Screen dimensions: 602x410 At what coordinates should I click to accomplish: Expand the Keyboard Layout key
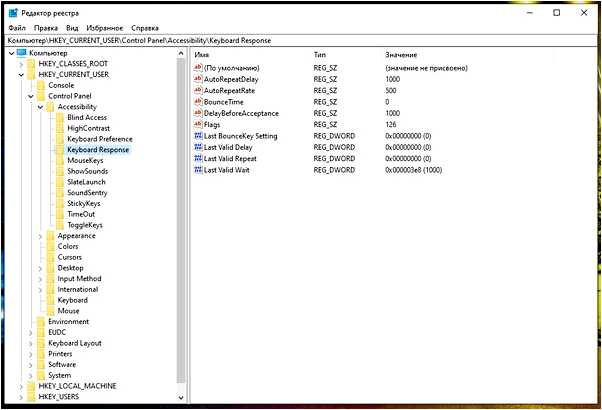coord(30,343)
